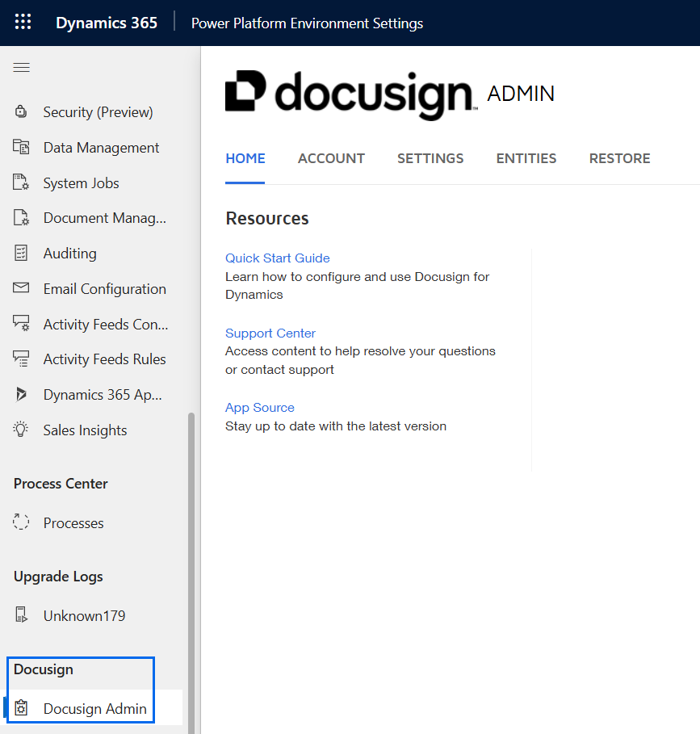Open Document Management entry

pyautogui.click(x=104, y=218)
